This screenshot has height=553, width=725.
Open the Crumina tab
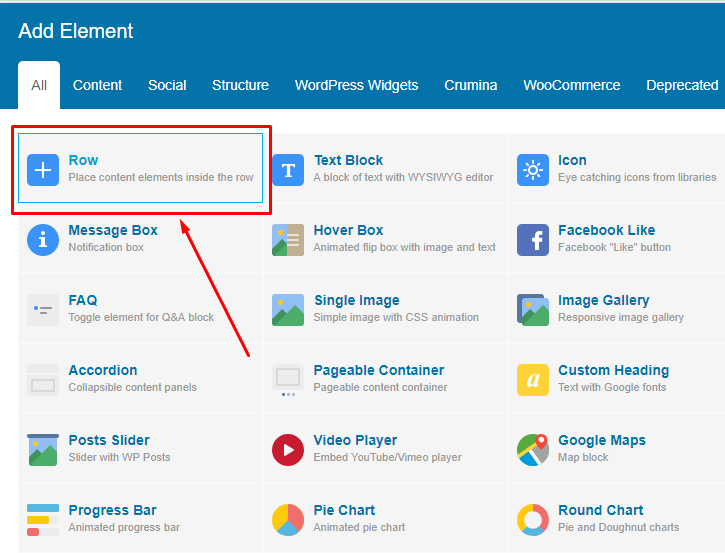471,85
